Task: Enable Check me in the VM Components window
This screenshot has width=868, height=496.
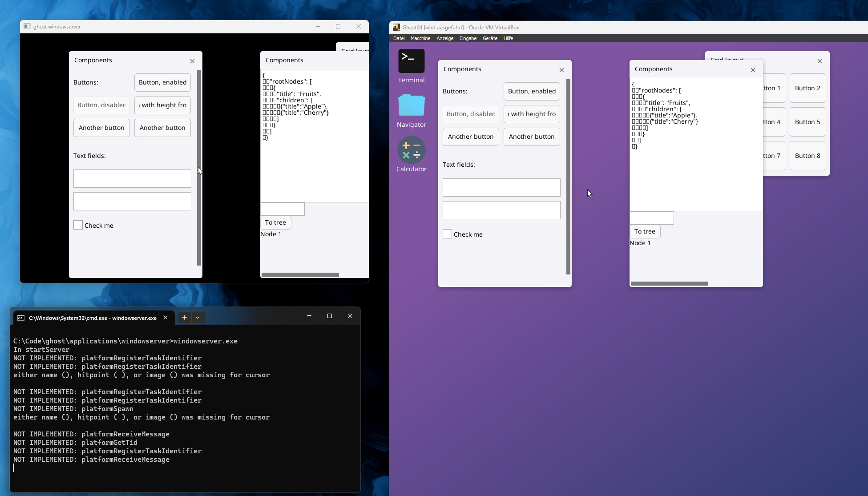Action: coord(447,234)
